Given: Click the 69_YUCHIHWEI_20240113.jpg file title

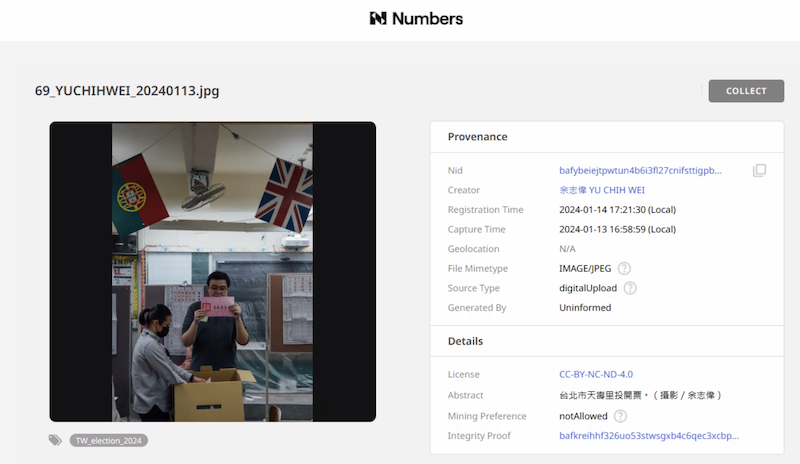Looking at the screenshot, I should pyautogui.click(x=127, y=91).
